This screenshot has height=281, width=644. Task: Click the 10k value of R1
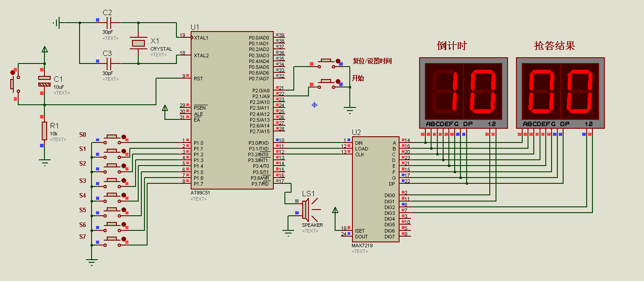pyautogui.click(x=54, y=134)
